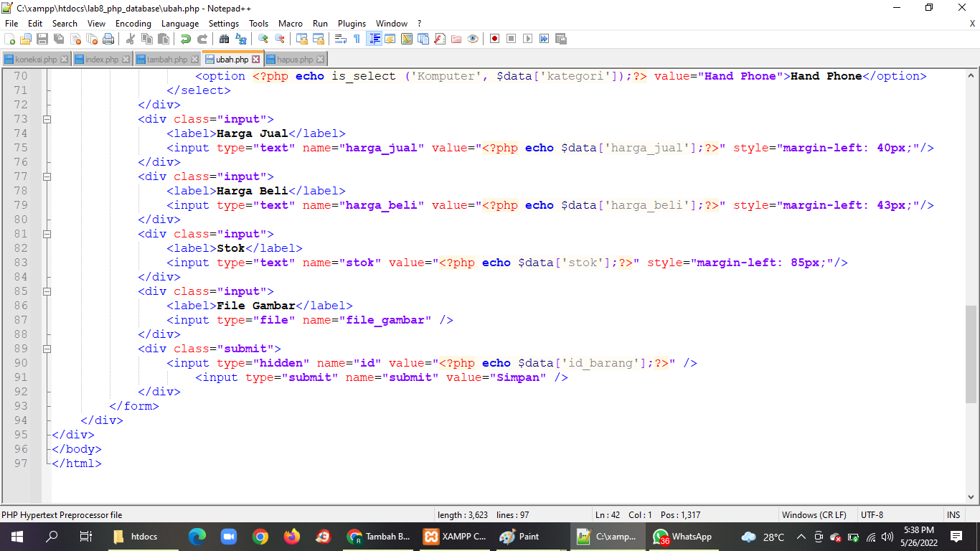Click the Close All toolbar icon
Screen dimensions: 980x551
pos(92,38)
